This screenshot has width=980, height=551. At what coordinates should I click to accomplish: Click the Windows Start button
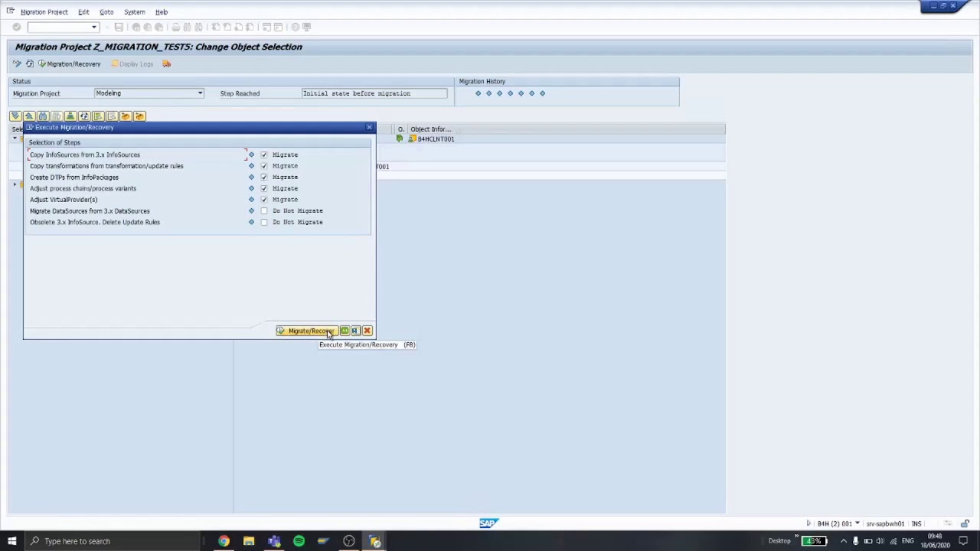coord(11,541)
